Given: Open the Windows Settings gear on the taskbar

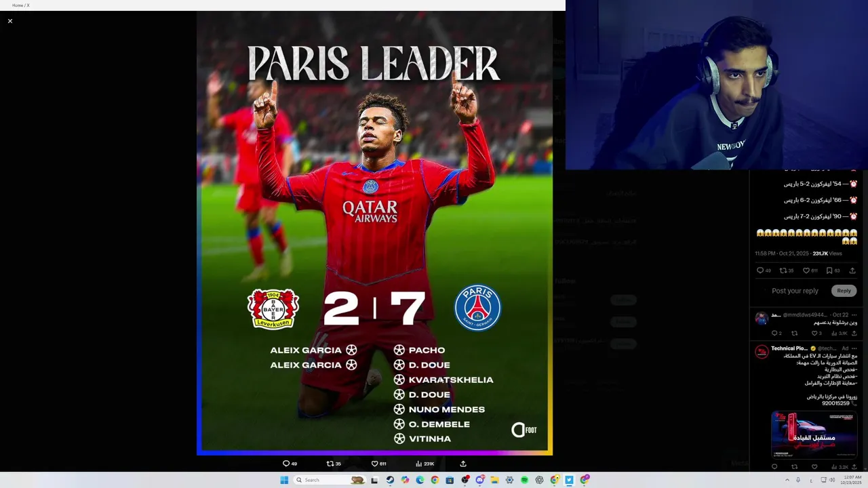Looking at the screenshot, I should pyautogui.click(x=509, y=480).
